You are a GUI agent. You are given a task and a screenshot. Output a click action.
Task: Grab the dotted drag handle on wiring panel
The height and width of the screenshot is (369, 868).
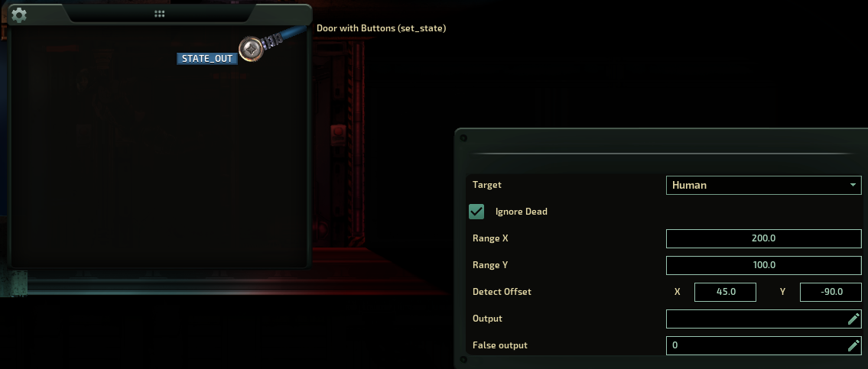click(159, 14)
